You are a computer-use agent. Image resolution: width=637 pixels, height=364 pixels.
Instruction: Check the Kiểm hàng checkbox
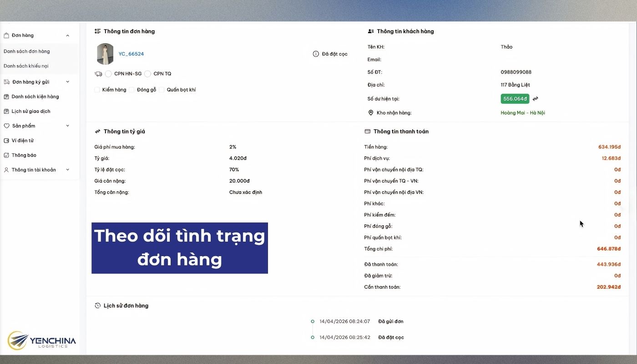(x=96, y=90)
